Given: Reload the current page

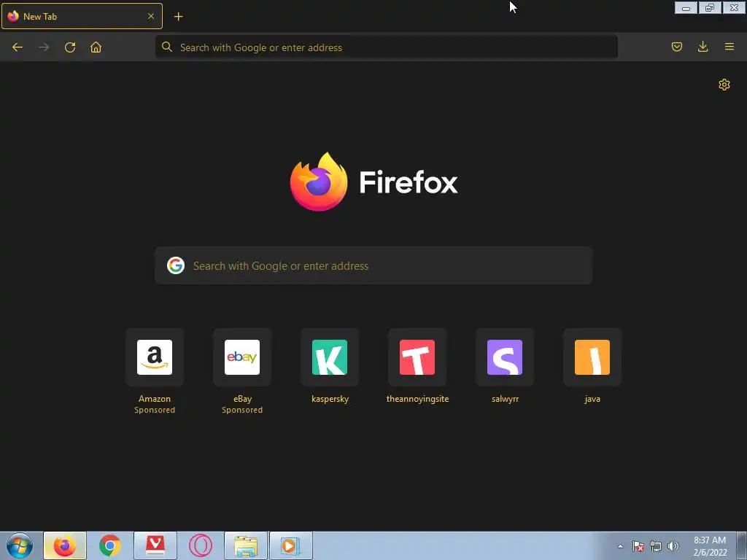Looking at the screenshot, I should click(x=70, y=47).
